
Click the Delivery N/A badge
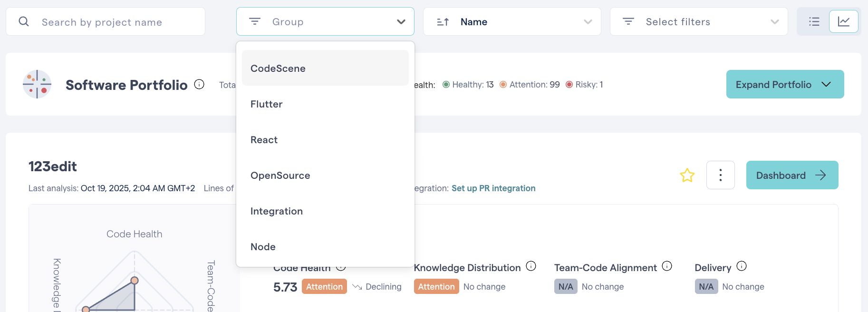(706, 286)
